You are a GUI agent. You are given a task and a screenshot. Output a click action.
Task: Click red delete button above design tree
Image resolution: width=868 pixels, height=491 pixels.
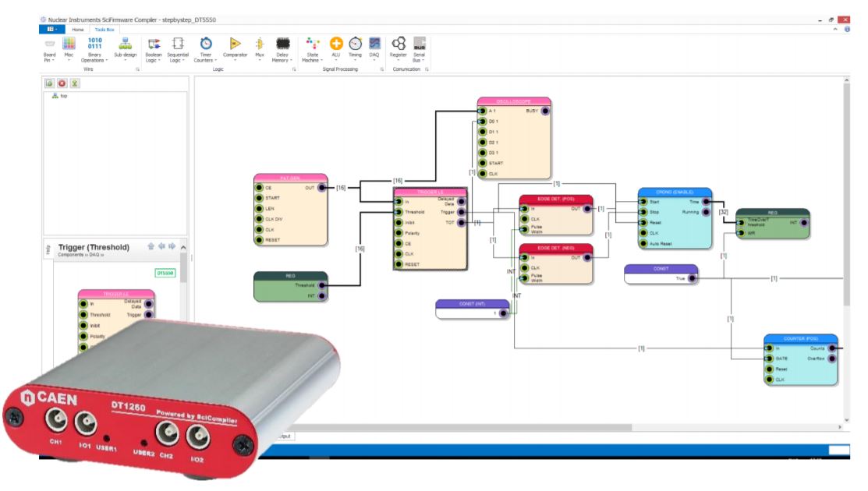click(62, 83)
